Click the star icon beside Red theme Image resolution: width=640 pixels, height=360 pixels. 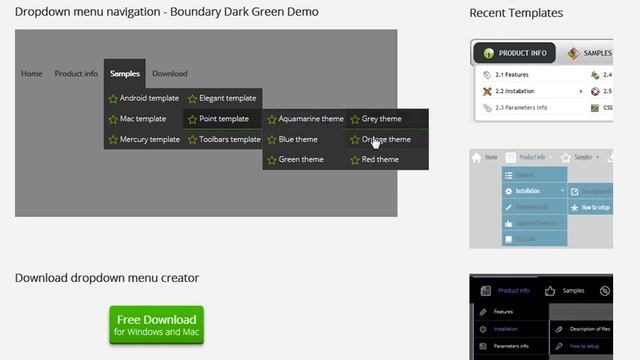(x=355, y=160)
